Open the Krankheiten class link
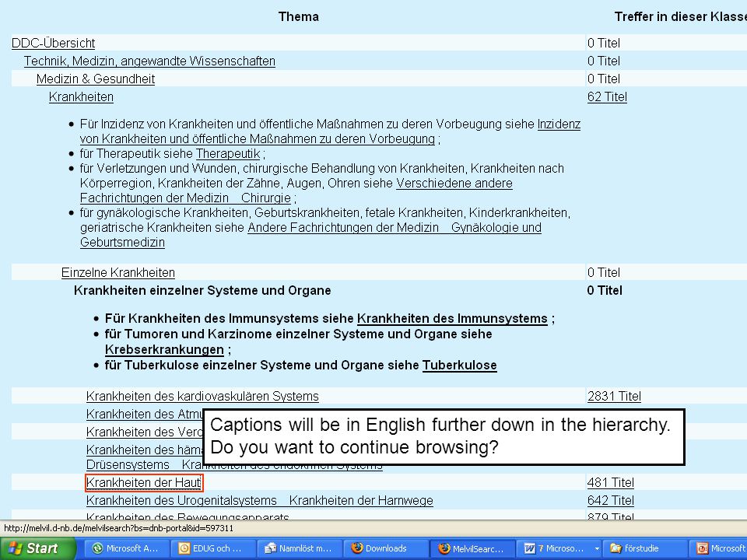Screen dimensions: 747x560 [81, 96]
